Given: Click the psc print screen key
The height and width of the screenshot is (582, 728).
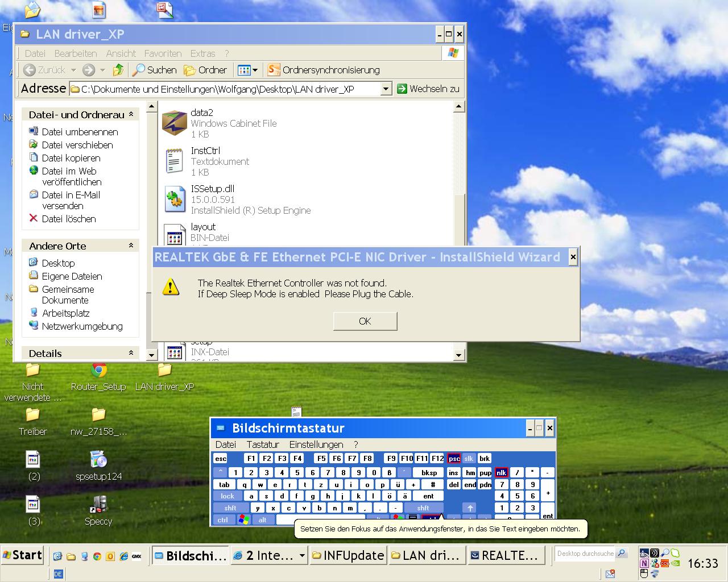Looking at the screenshot, I should 454,459.
